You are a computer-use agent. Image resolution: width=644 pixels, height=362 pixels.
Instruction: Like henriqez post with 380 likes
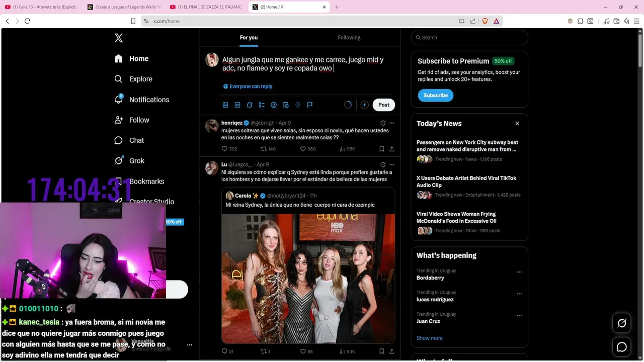(x=307, y=149)
